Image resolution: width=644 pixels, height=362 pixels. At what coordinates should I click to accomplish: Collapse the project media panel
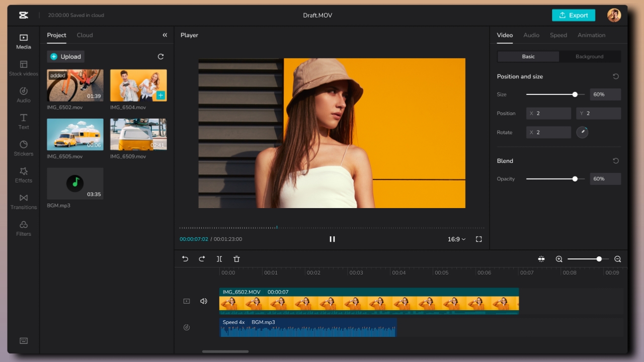point(165,35)
